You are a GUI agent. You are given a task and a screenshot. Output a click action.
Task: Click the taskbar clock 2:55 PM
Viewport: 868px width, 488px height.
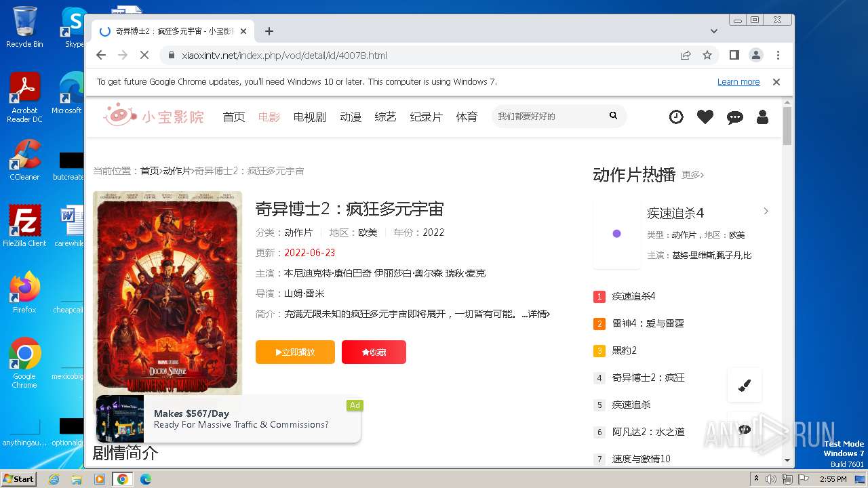(833, 479)
